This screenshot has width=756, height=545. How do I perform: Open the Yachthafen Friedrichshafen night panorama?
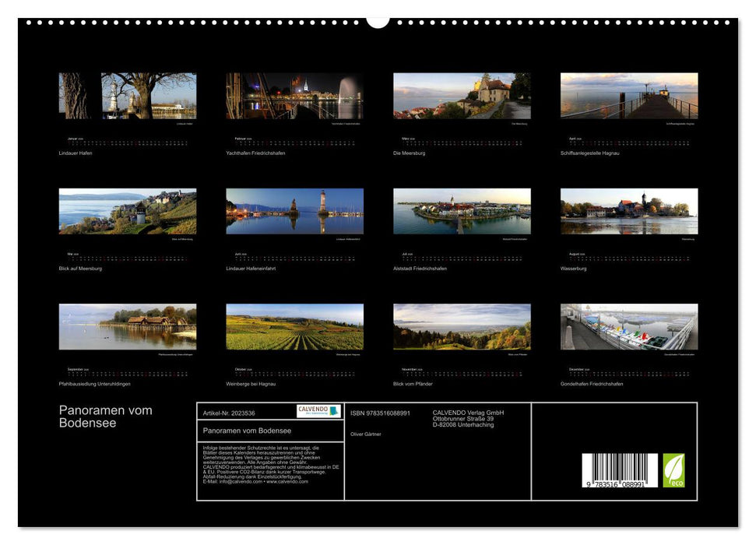(x=294, y=95)
